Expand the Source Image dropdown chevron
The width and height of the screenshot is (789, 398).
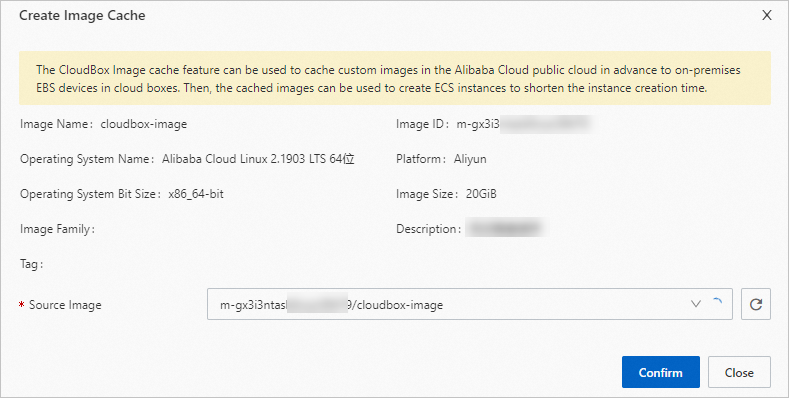[696, 304]
